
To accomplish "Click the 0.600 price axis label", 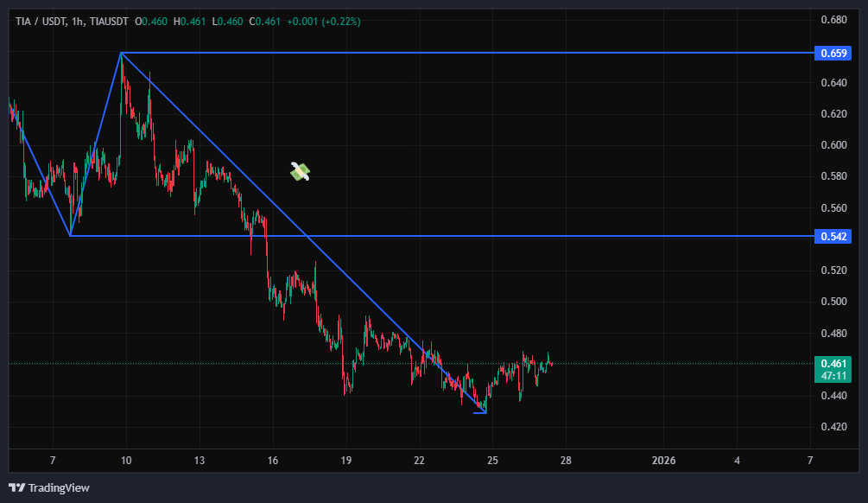I will coord(833,145).
